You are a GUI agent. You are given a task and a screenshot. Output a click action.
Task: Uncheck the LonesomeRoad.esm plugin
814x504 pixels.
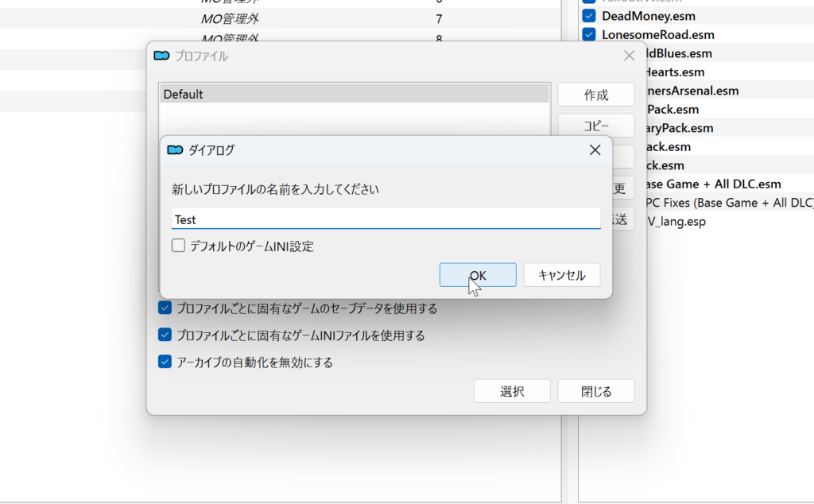point(589,35)
